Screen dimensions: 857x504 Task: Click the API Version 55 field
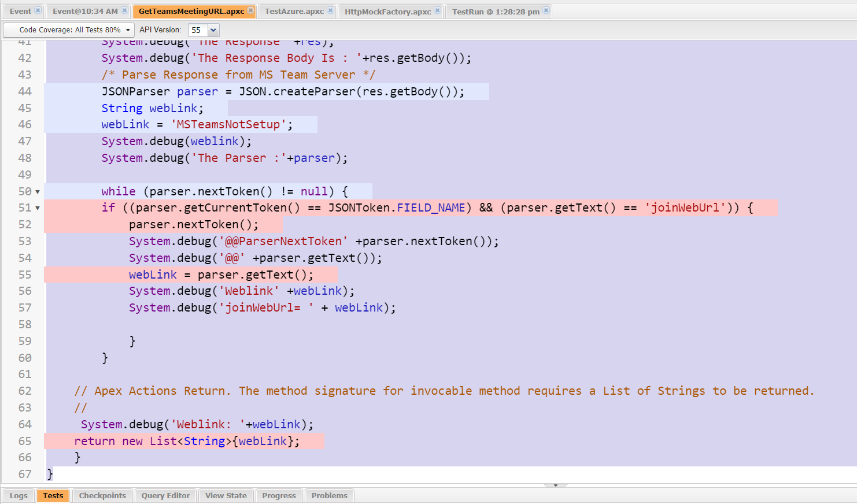(197, 30)
